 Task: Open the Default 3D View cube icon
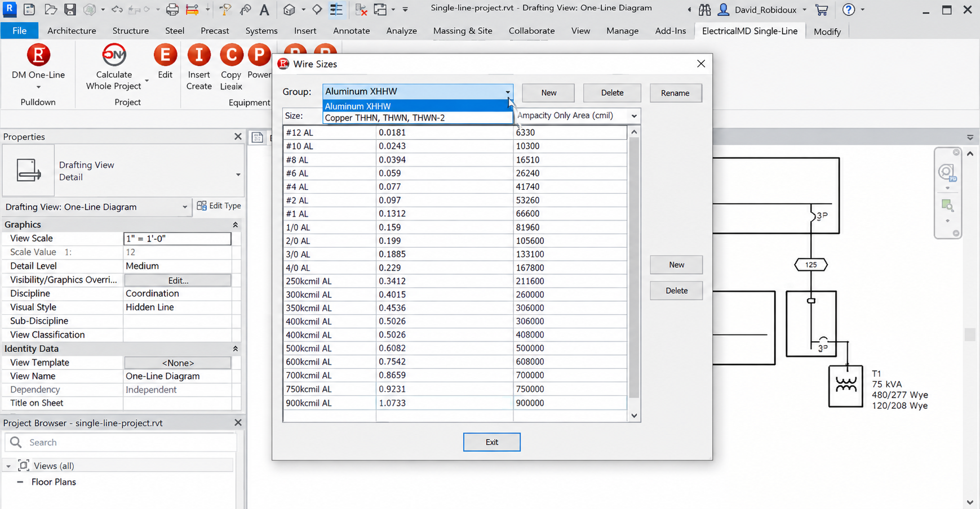pos(289,10)
